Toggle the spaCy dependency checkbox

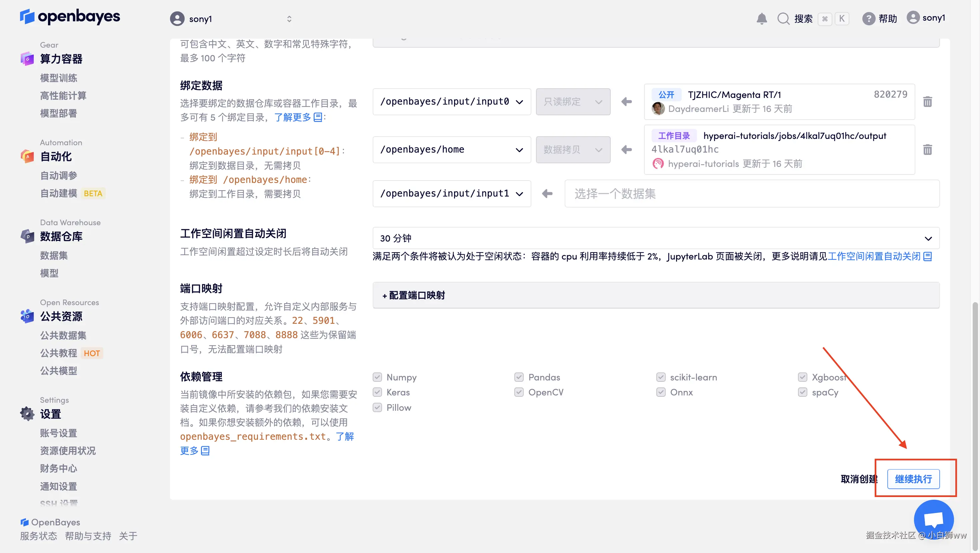click(x=802, y=392)
